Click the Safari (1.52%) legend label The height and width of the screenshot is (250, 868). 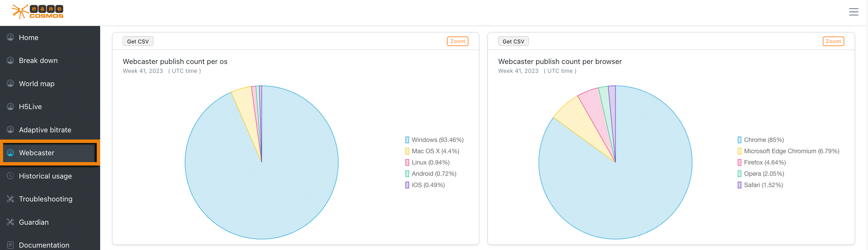pyautogui.click(x=763, y=185)
